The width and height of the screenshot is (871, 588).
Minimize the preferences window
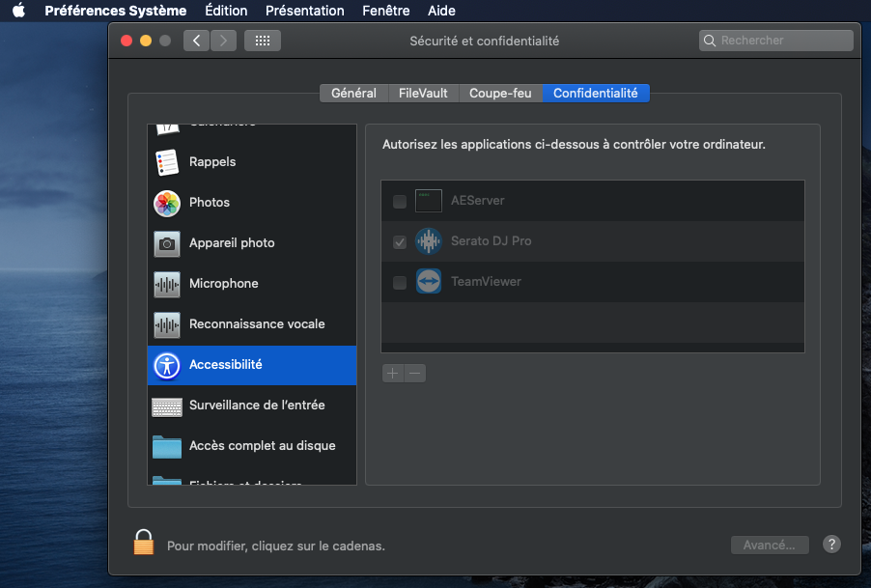pyautogui.click(x=146, y=41)
